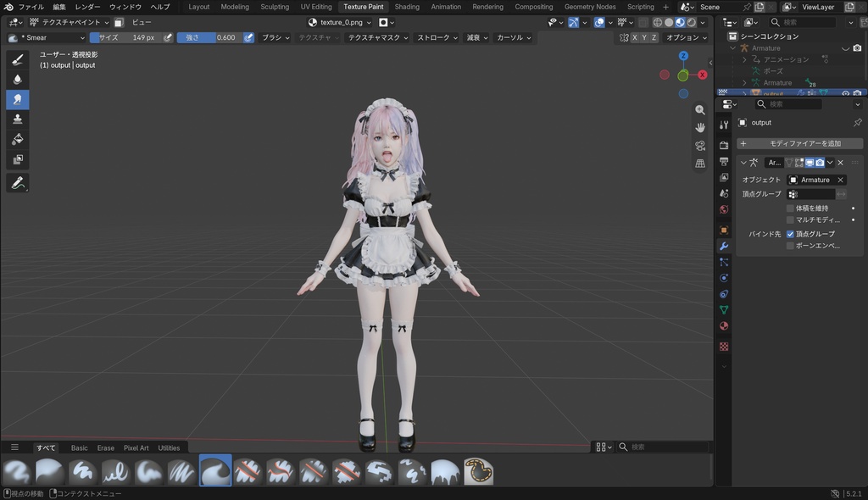Viewport: 868px width, 500px height.
Task: Open the Particles properties tab icon
Action: (724, 262)
